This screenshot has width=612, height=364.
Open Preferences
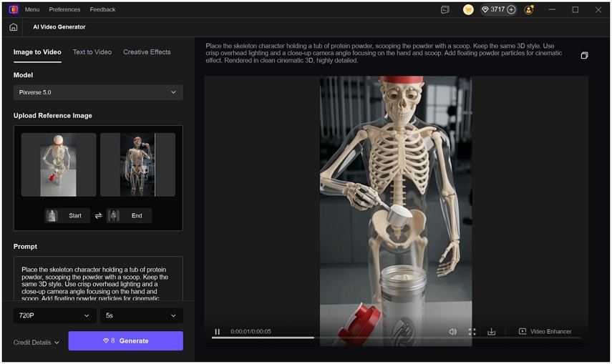click(x=64, y=9)
